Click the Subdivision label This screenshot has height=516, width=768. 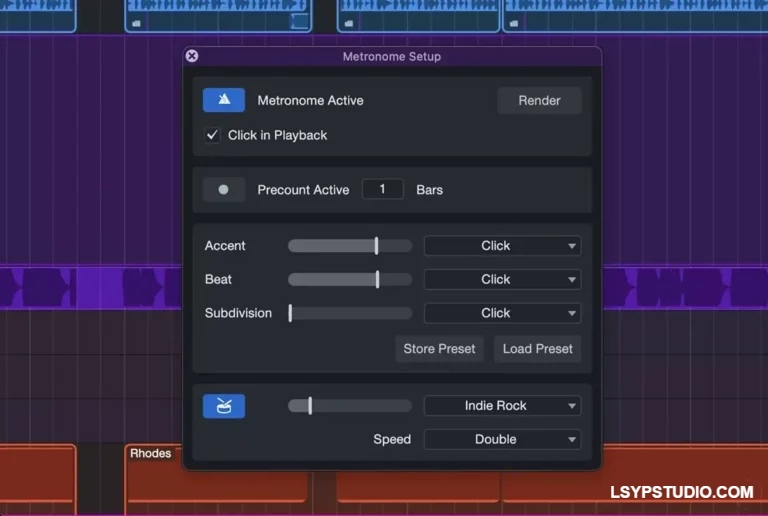coord(238,313)
